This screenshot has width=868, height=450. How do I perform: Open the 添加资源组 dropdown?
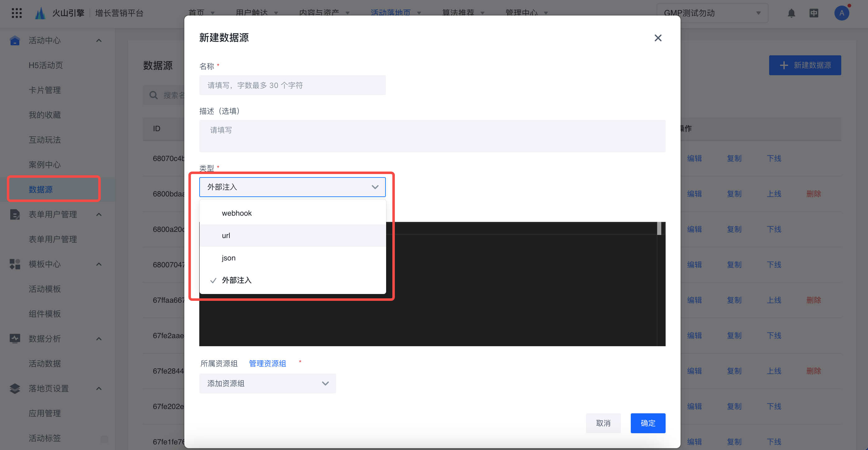(x=267, y=383)
